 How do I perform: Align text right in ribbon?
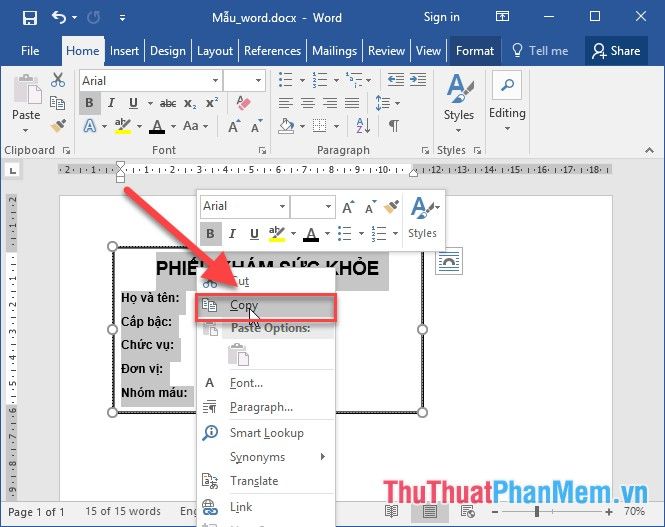pyautogui.click(x=330, y=103)
